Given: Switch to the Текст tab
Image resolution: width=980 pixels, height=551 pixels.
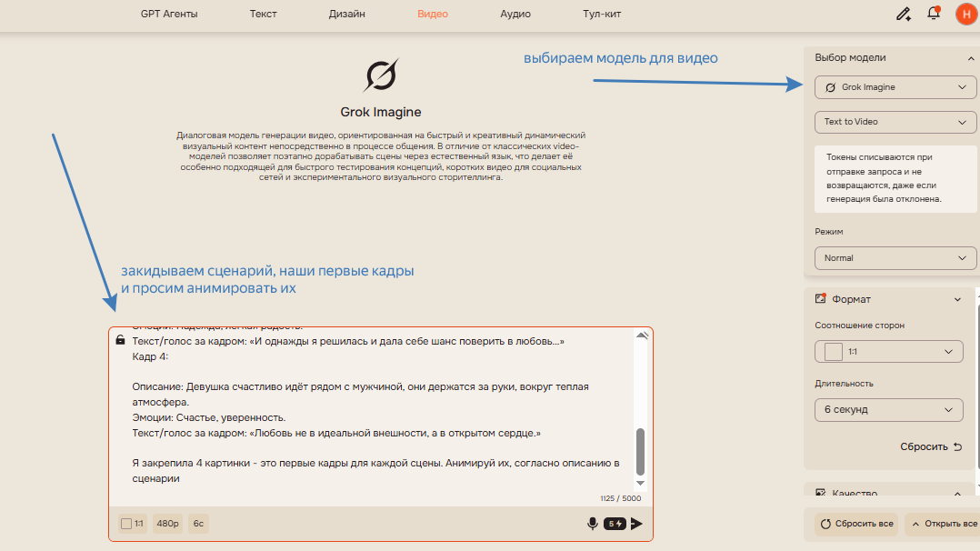Looking at the screenshot, I should pyautogui.click(x=263, y=14).
